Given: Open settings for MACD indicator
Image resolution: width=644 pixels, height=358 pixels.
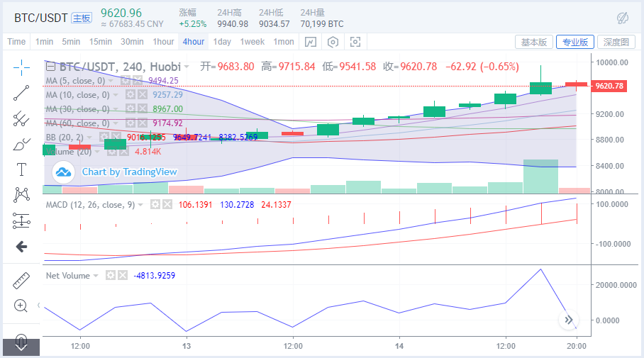Looking at the screenshot, I should pyautogui.click(x=155, y=204).
